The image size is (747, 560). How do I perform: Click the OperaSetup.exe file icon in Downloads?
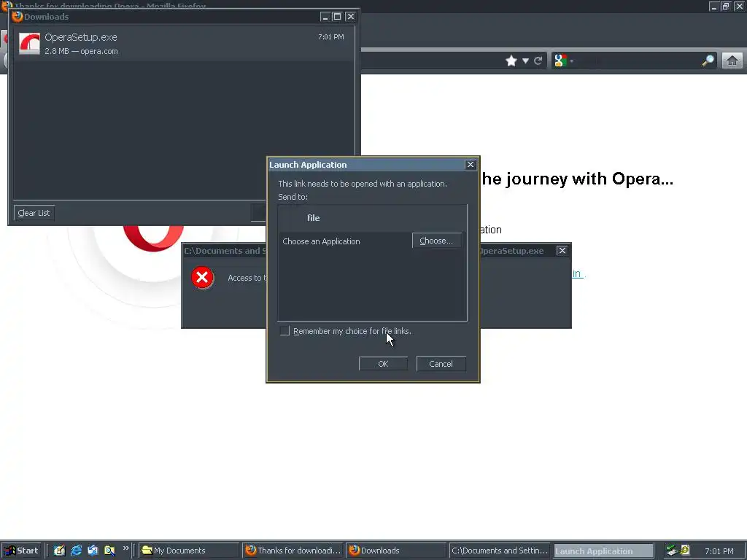click(29, 43)
